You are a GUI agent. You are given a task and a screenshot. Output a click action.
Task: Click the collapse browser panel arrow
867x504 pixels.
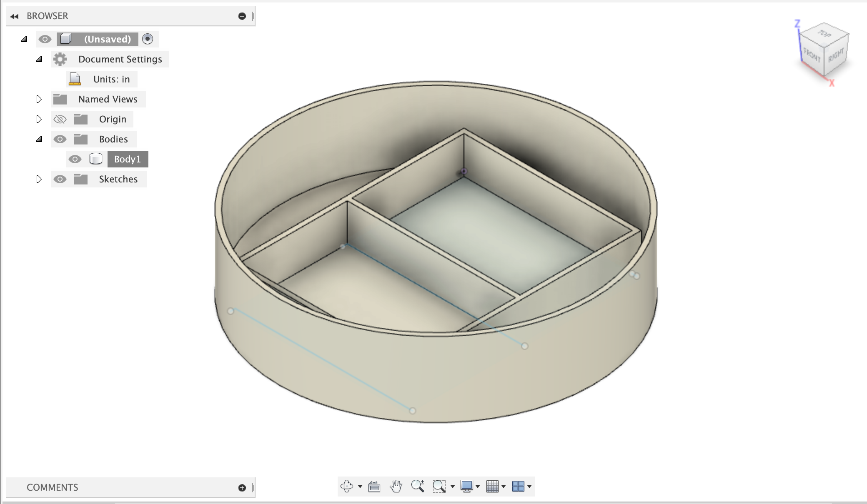pos(14,16)
